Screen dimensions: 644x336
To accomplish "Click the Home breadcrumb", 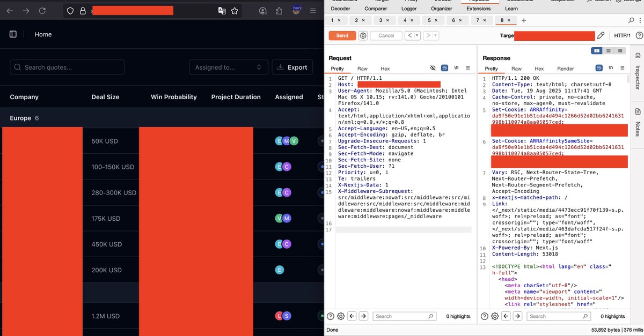I will [x=43, y=34].
